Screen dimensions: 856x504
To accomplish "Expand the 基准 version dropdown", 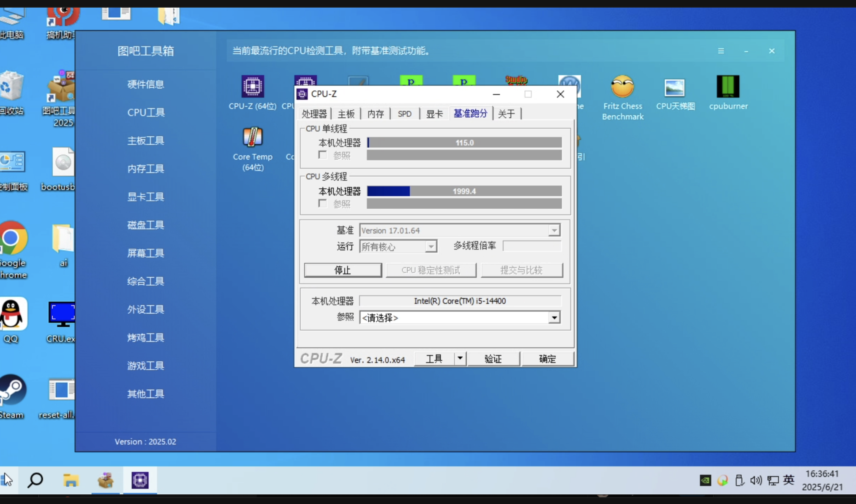I will pos(554,230).
